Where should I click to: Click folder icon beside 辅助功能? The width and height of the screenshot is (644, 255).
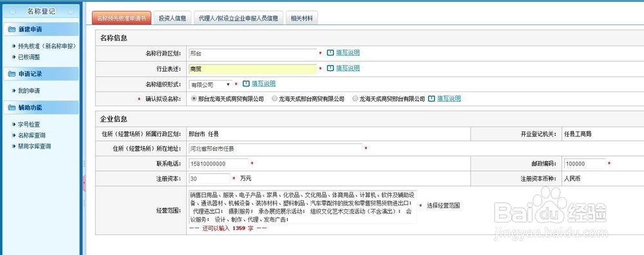coord(12,108)
